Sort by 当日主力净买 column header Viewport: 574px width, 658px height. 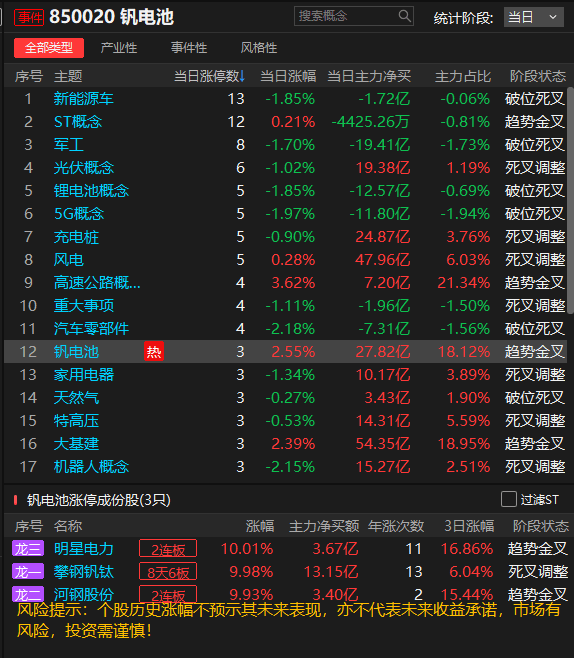(368, 76)
